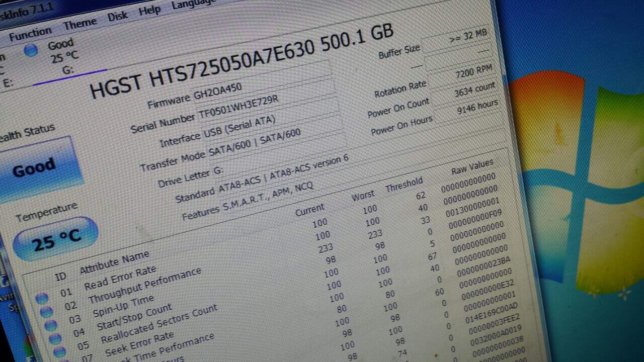Click status orb for Reallocated Sectors Count
Image resolution: width=644 pixels, height=362 pixels.
(x=59, y=352)
